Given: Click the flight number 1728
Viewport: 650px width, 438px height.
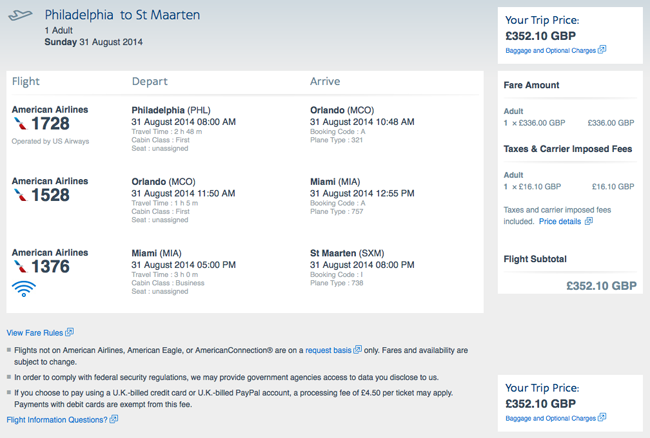Looking at the screenshot, I should pyautogui.click(x=51, y=123).
